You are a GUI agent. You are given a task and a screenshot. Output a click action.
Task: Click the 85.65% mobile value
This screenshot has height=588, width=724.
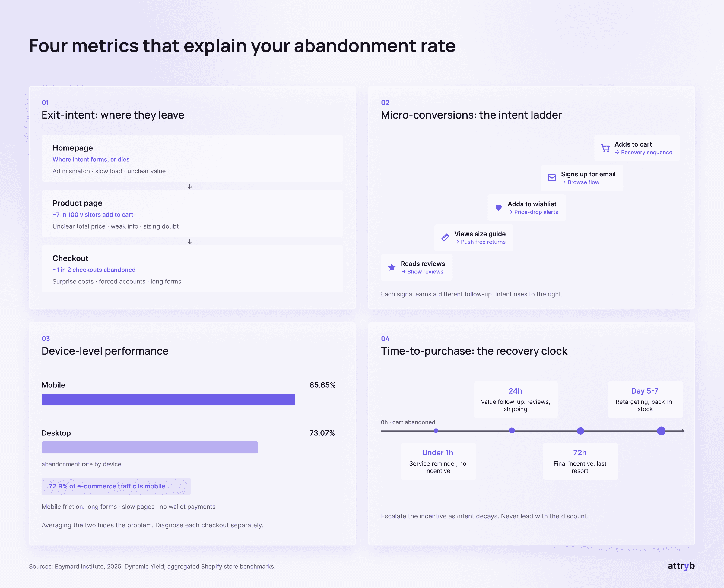(322, 385)
